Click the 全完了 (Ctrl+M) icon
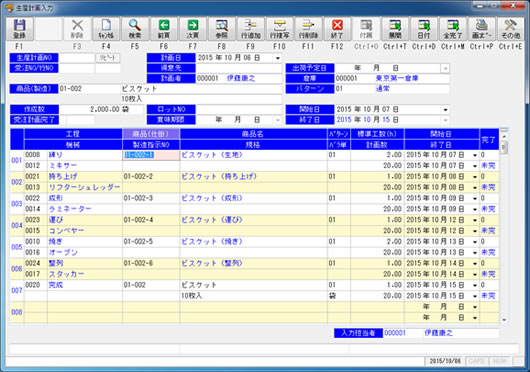Image resolution: width=530 pixels, height=372 pixels. tap(453, 29)
